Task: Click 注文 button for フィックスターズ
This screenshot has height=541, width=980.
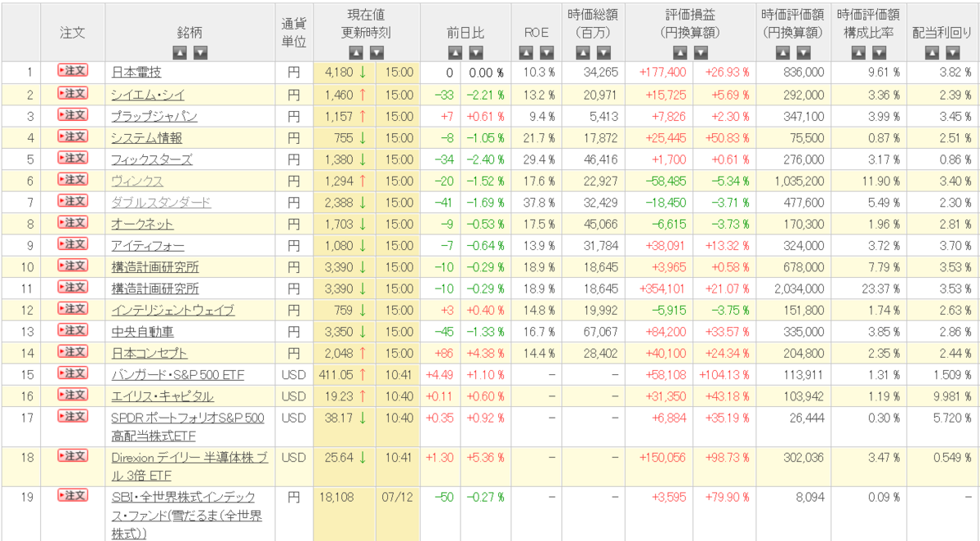Action: click(x=73, y=157)
